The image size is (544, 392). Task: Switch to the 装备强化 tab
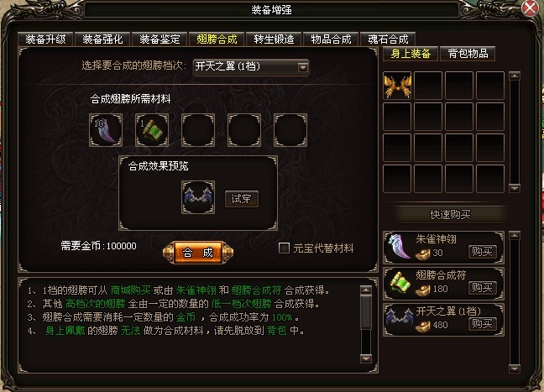tap(102, 39)
